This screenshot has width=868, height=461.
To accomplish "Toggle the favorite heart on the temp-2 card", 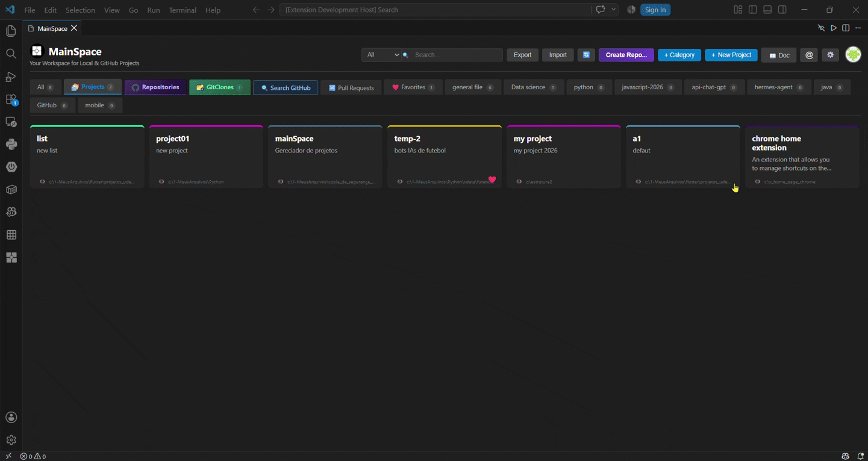I will pos(492,180).
